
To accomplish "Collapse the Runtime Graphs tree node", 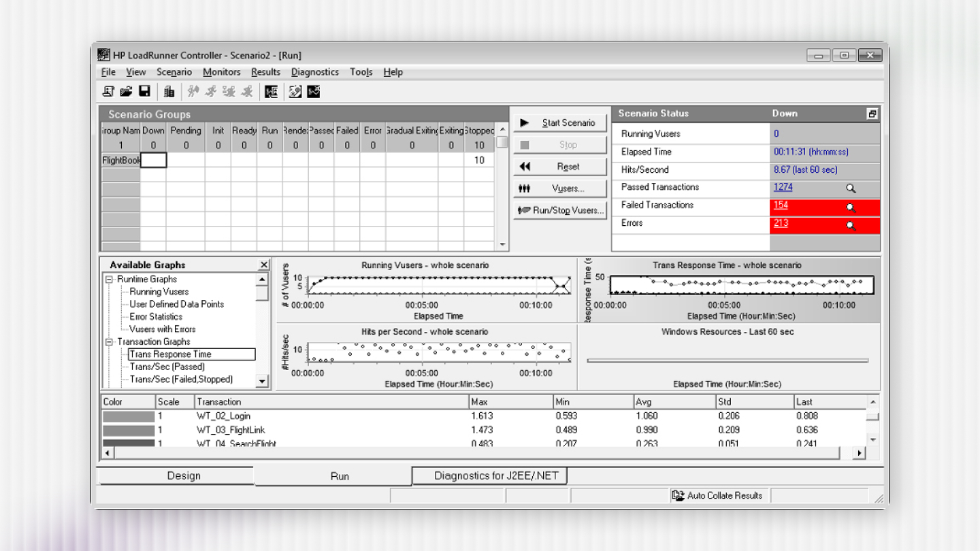I will pos(109,280).
